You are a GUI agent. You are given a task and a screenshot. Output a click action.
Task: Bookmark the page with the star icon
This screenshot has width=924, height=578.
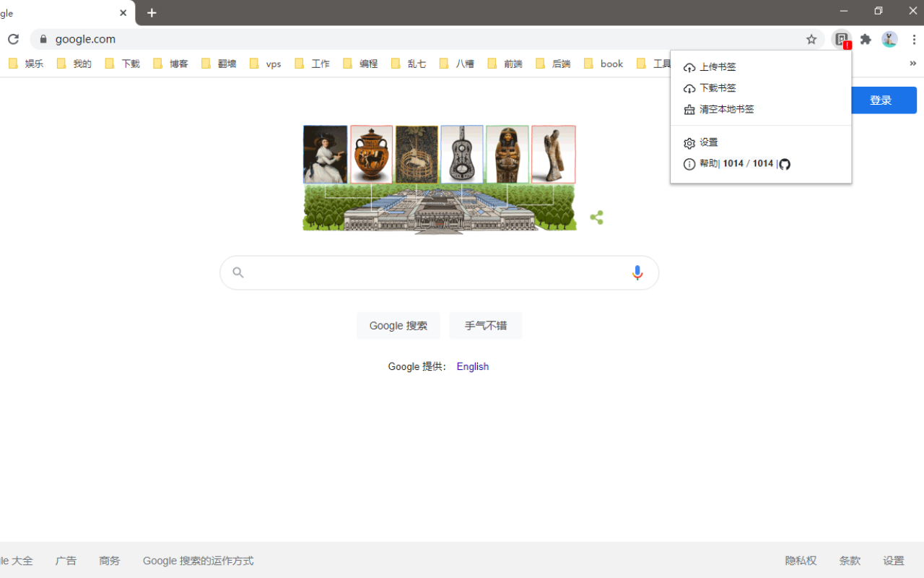point(811,39)
